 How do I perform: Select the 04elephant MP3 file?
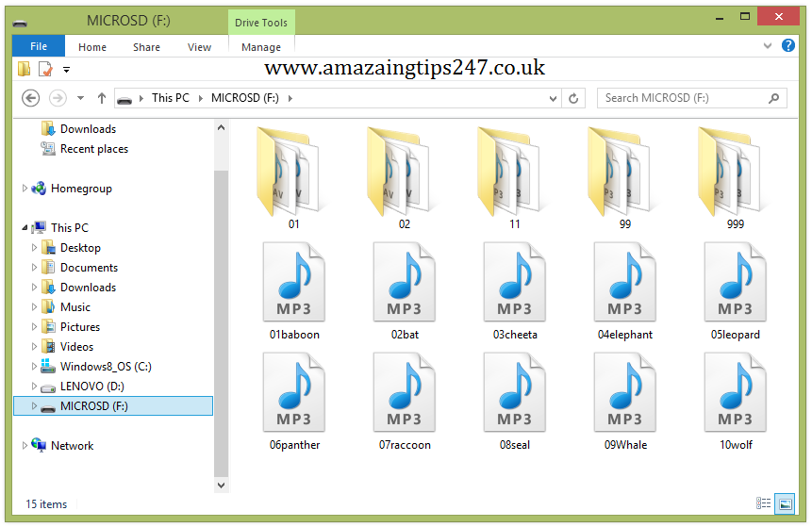(625, 291)
